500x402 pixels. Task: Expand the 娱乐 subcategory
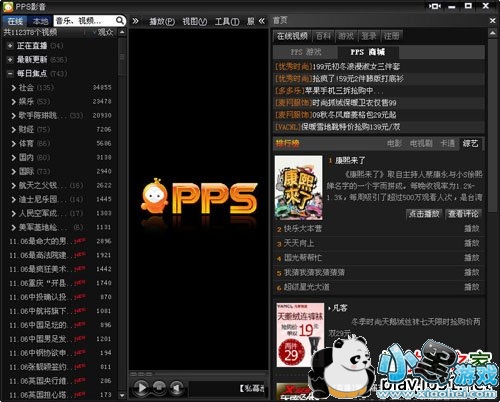14,102
